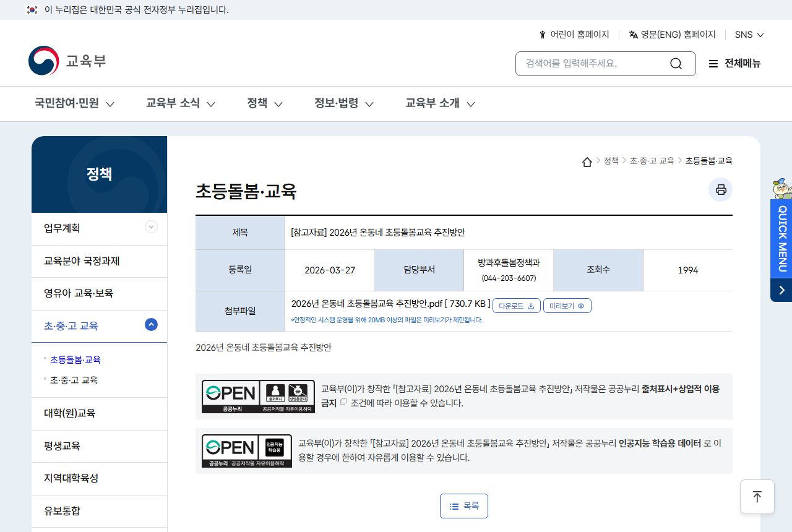This screenshot has height=532, width=792.
Task: Click the Ministry of Education logo
Action: (x=67, y=61)
